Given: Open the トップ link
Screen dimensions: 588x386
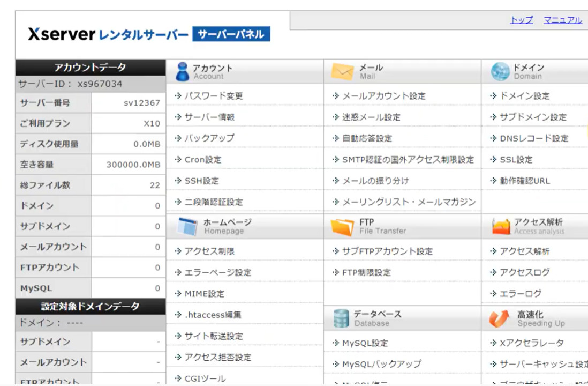Looking at the screenshot, I should tap(521, 20).
